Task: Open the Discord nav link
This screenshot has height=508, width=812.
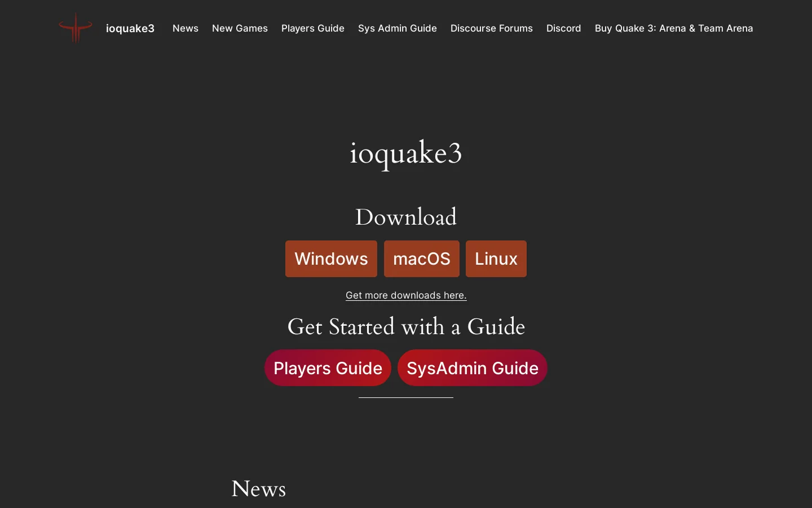Action: [x=564, y=28]
